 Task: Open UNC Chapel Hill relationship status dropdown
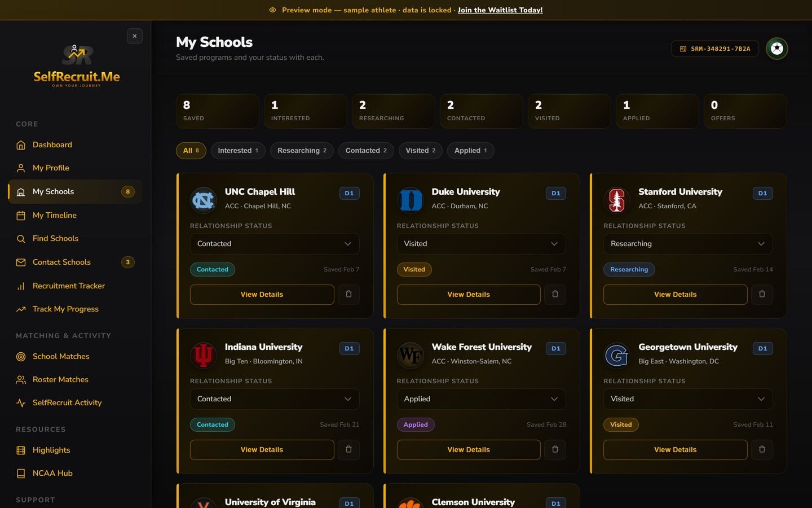pos(275,244)
